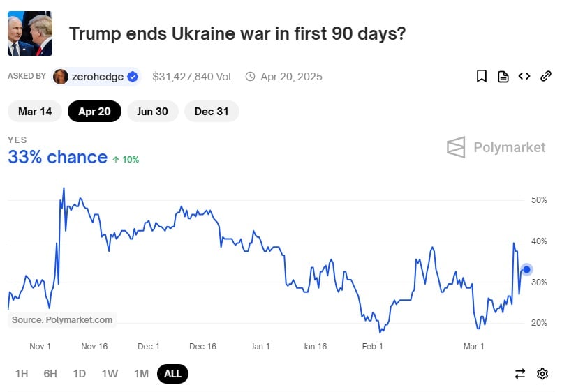
Task: Copy the market link icon
Action: pyautogui.click(x=546, y=76)
